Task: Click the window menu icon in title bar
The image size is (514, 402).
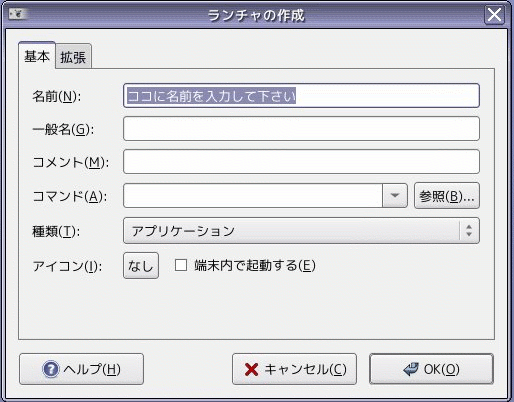Action: coord(17,14)
